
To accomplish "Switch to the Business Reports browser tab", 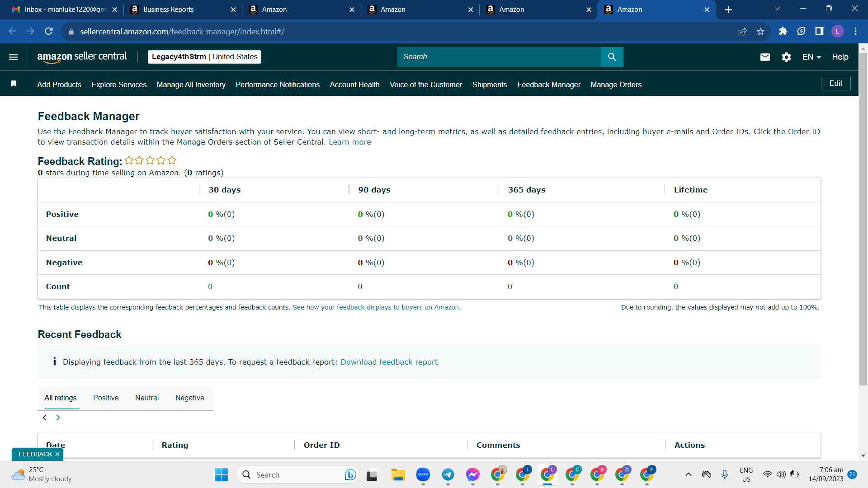I will coord(183,9).
